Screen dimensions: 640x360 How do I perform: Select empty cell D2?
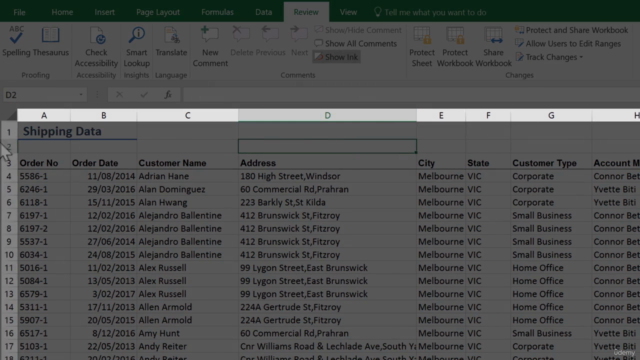click(327, 146)
